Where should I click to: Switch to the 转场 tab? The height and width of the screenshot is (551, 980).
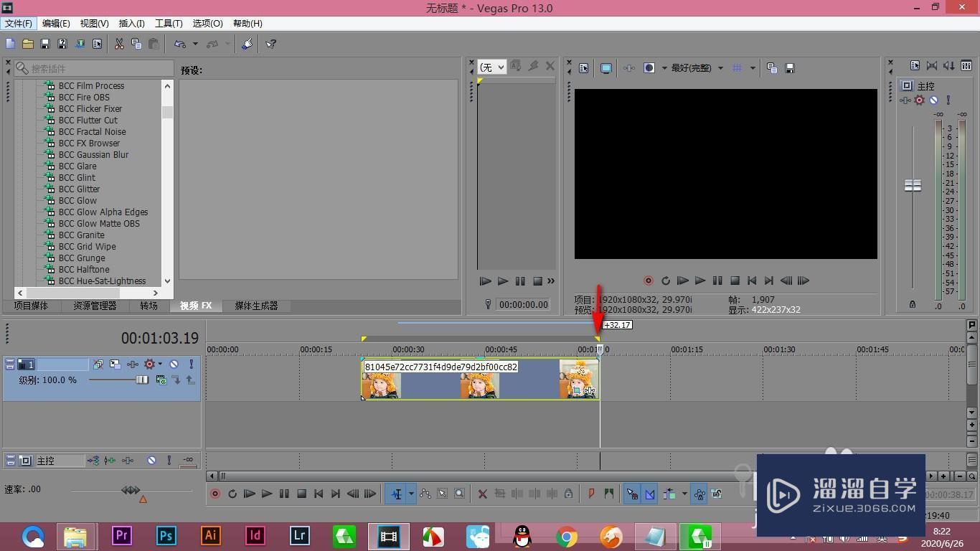[x=149, y=306]
